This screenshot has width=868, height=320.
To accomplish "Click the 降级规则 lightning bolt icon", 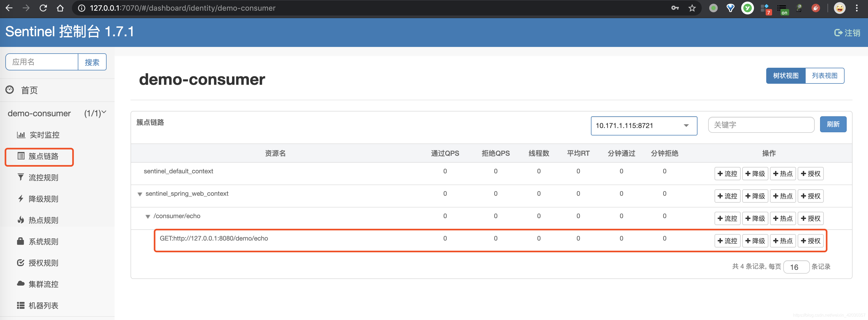I will (21, 199).
